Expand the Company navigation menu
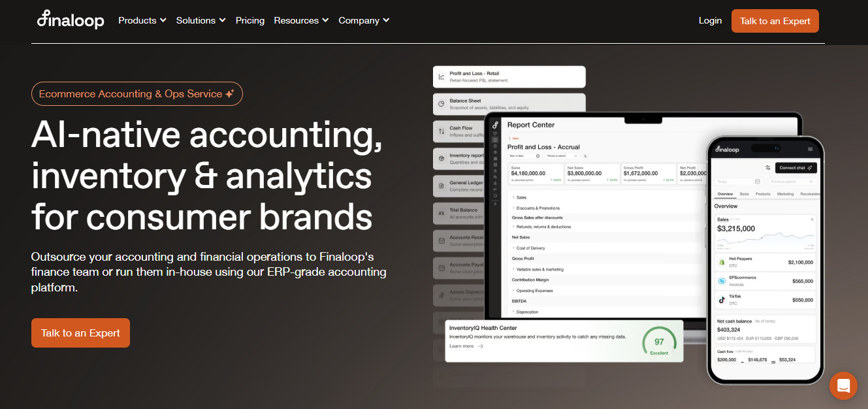 [364, 20]
